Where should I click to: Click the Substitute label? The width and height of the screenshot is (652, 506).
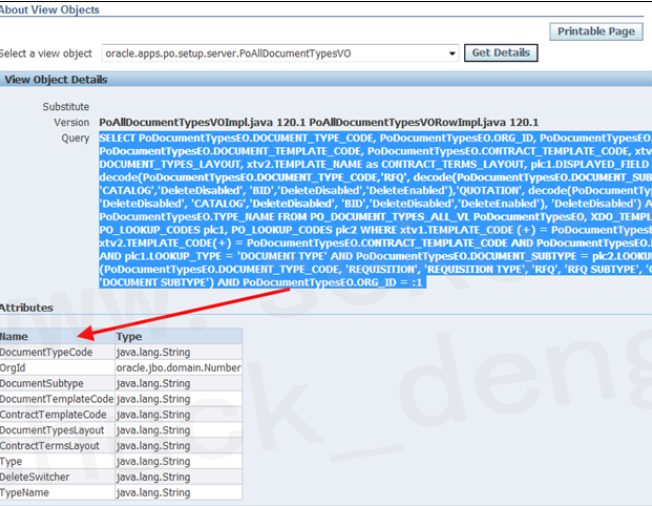coord(66,107)
